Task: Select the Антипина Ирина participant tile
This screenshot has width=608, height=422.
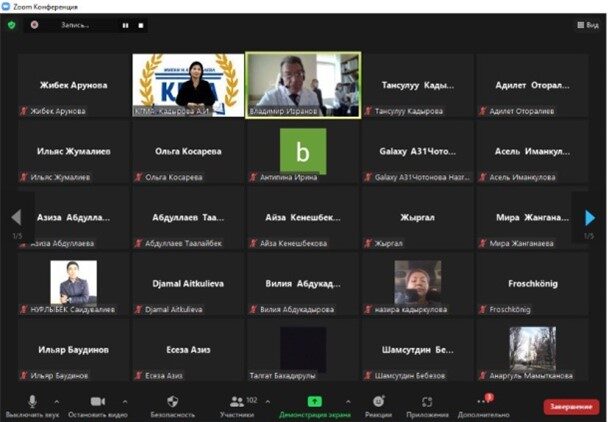Action: [303, 152]
